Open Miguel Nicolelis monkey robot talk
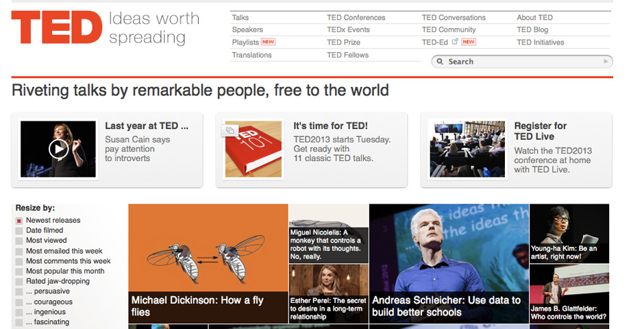 329,233
